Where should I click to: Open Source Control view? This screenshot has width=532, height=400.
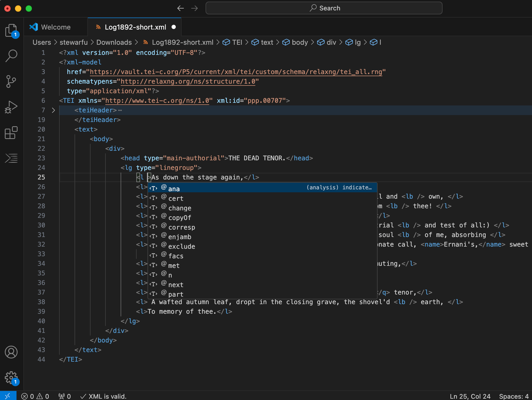pyautogui.click(x=11, y=81)
